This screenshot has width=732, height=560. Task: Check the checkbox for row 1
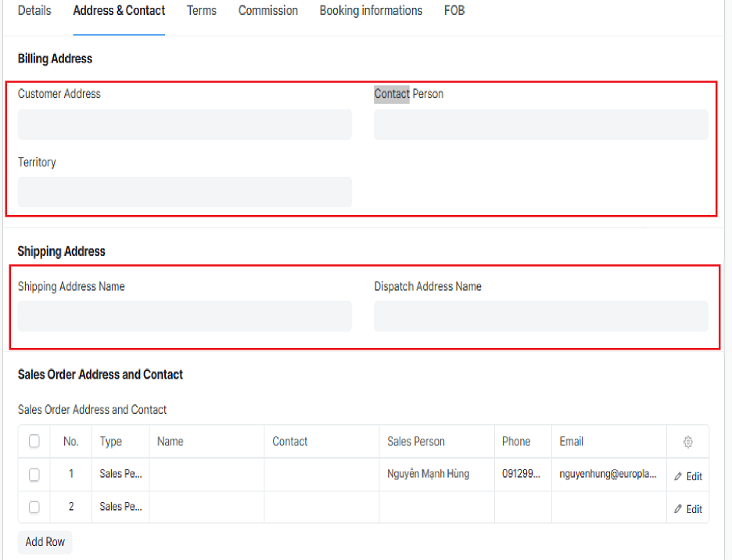(34, 474)
